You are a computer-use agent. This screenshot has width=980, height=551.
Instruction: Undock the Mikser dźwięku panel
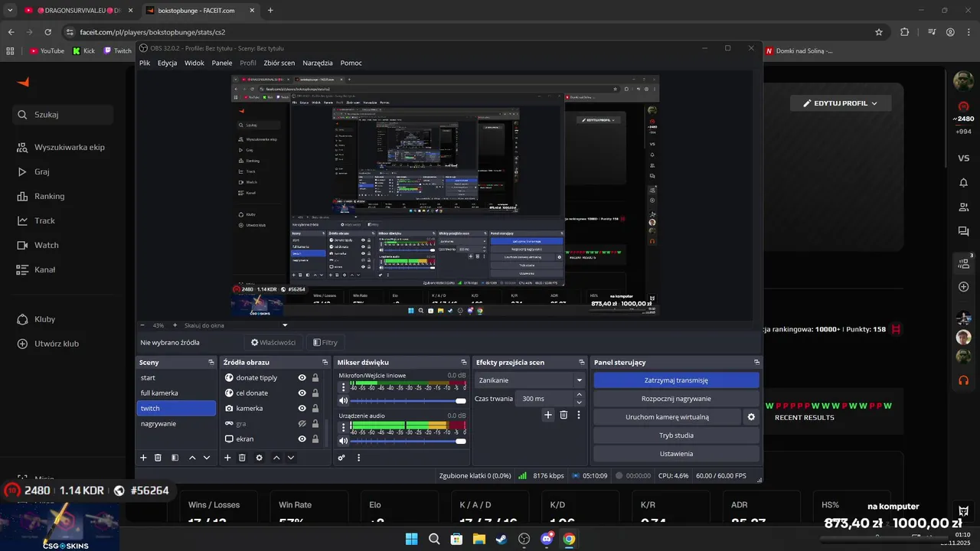click(x=463, y=363)
